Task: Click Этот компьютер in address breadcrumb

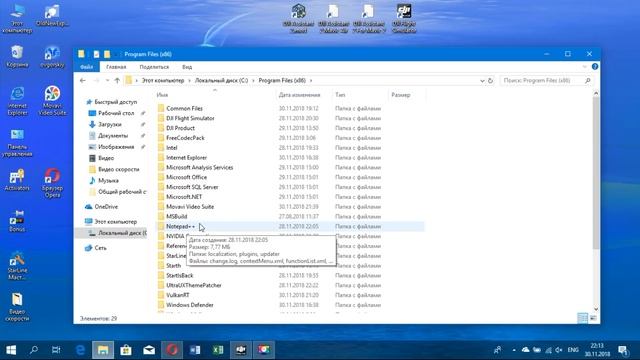Action: 162,80
